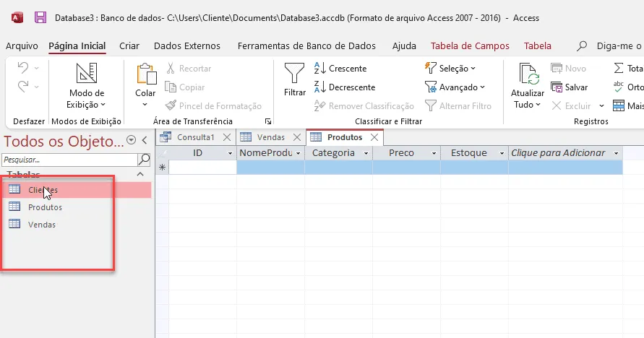Viewport: 644px width, 338px height.
Task: Collapse the navigation pane with chevron
Action: pyautogui.click(x=145, y=141)
